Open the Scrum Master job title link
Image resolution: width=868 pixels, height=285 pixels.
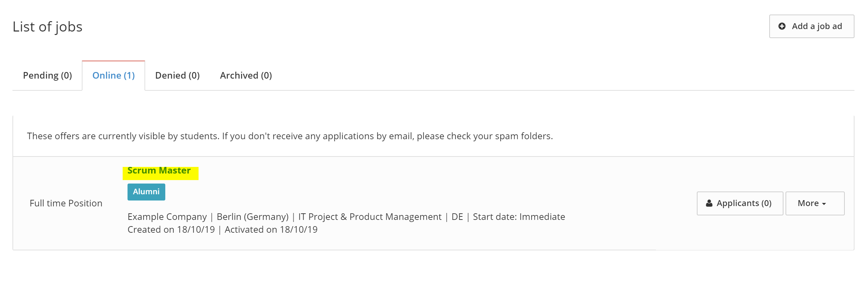click(159, 171)
